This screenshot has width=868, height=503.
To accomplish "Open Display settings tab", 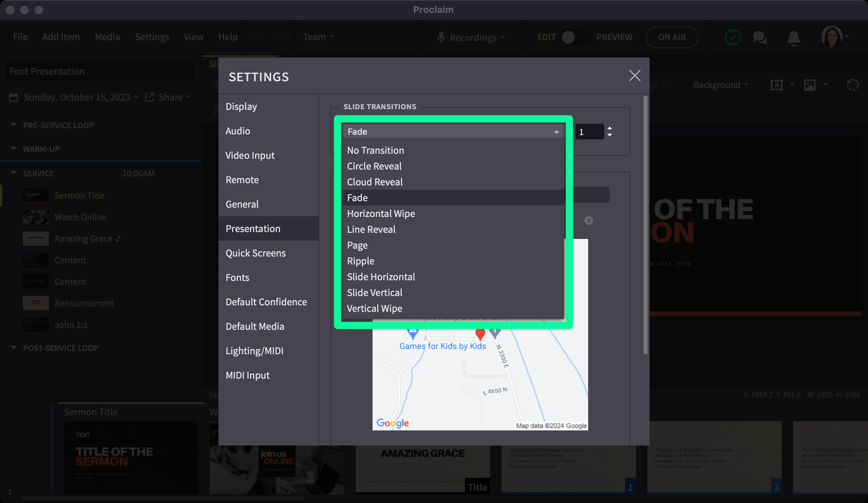I will click(x=268, y=106).
